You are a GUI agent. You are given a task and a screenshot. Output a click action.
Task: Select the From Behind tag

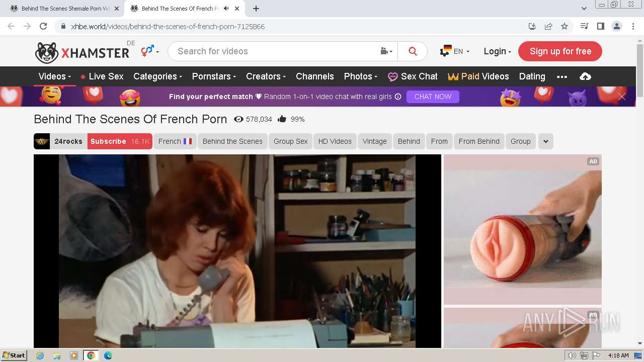[479, 141]
